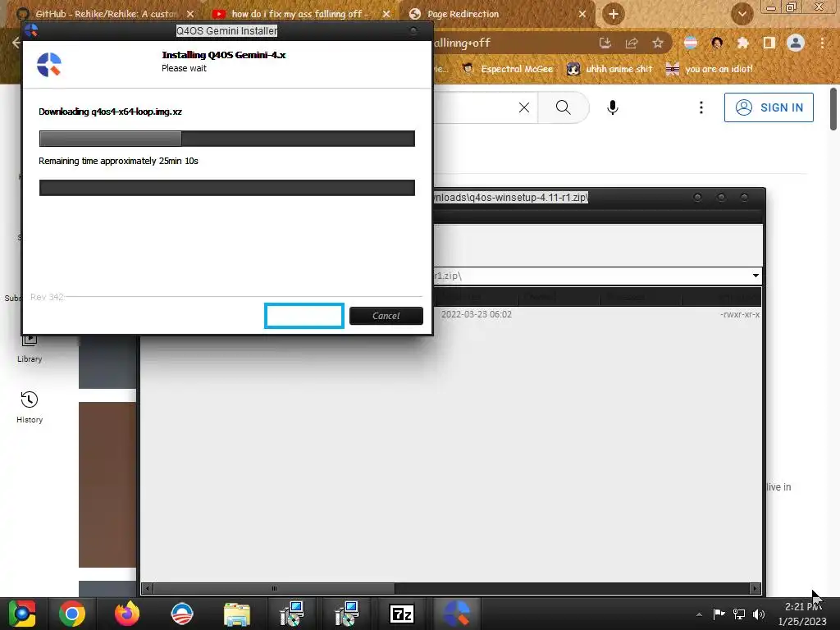Open a new Chrome tab
The height and width of the screenshot is (630, 840).
pyautogui.click(x=614, y=14)
